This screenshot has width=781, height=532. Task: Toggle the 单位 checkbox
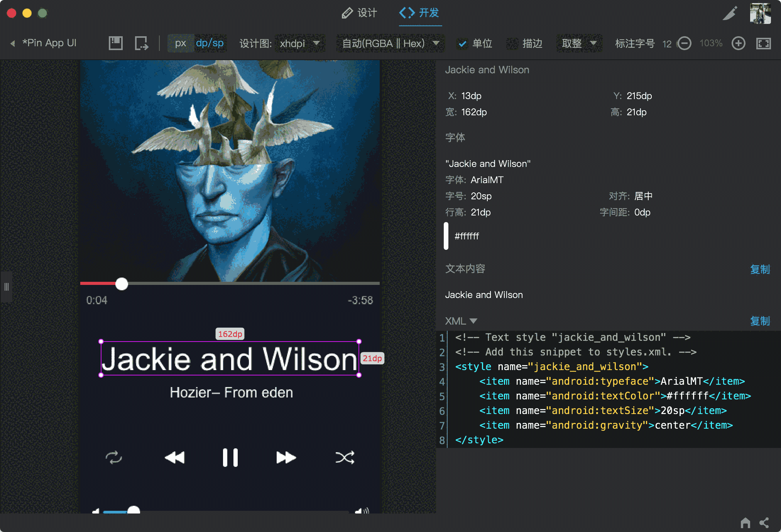tap(462, 44)
